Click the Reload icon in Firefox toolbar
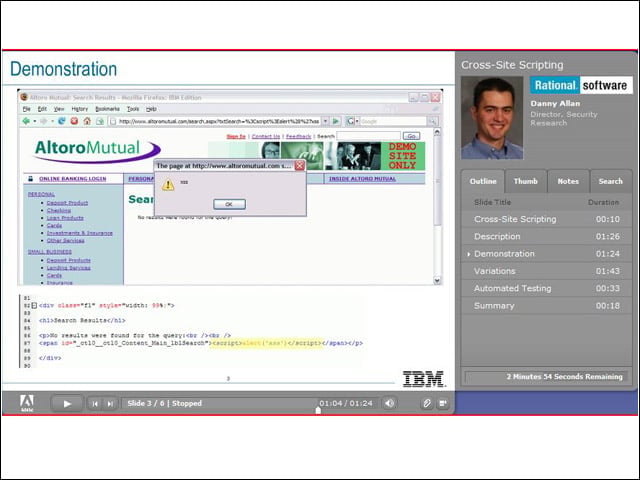 pyautogui.click(x=62, y=121)
